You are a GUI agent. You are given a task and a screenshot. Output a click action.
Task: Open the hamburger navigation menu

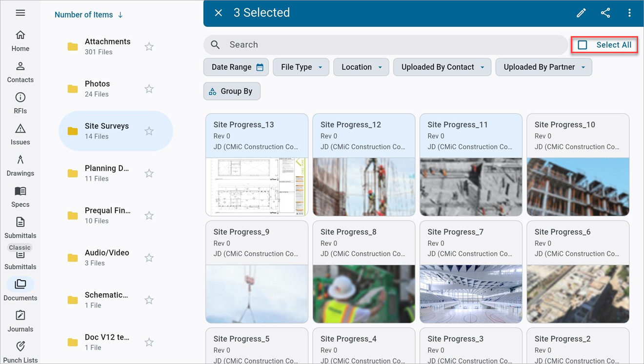coord(20,13)
